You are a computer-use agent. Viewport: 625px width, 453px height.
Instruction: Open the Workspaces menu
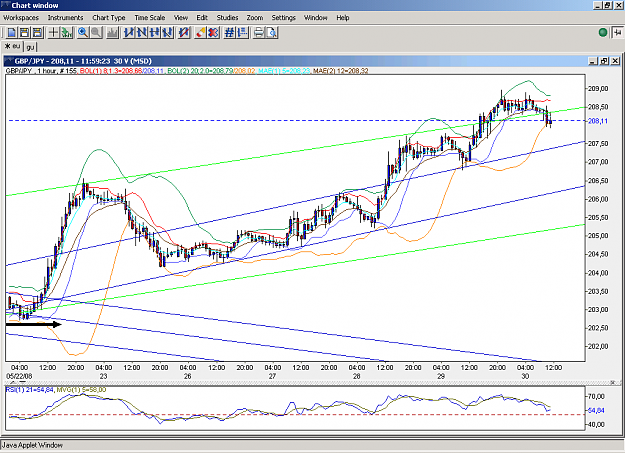21,18
